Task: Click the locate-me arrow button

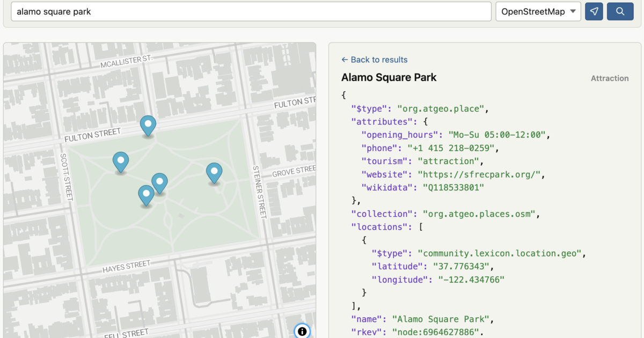Action: [594, 11]
